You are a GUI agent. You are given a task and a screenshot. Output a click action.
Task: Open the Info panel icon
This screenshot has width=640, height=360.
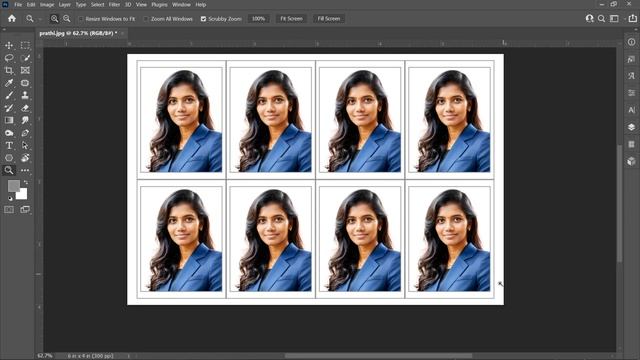[x=631, y=42]
